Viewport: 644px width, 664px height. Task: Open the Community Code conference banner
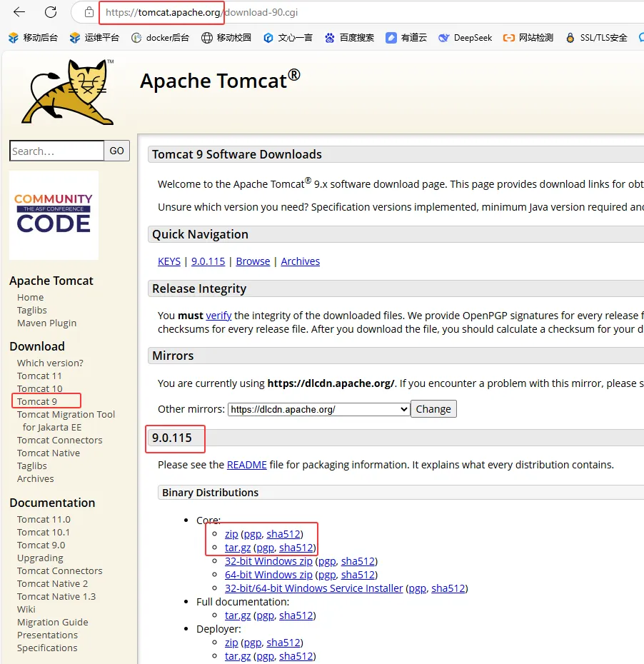click(x=54, y=215)
